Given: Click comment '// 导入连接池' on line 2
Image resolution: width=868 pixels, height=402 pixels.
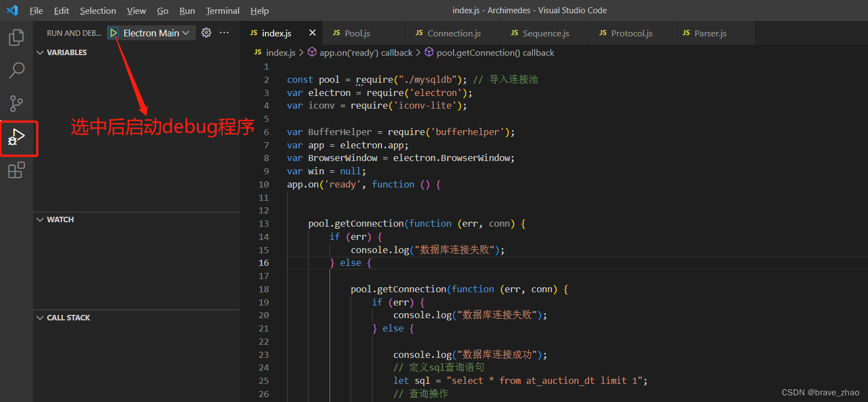Looking at the screenshot, I should [x=505, y=79].
